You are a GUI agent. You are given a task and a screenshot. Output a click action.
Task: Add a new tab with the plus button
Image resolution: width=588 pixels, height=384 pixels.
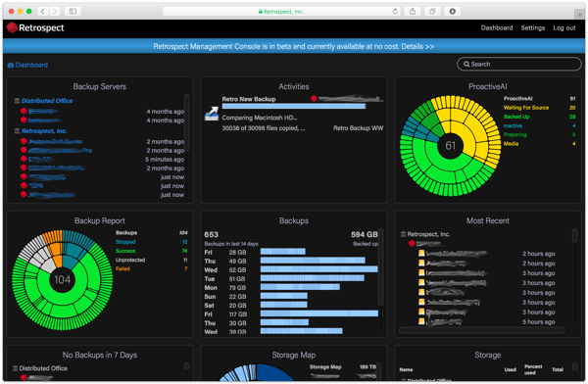point(580,15)
